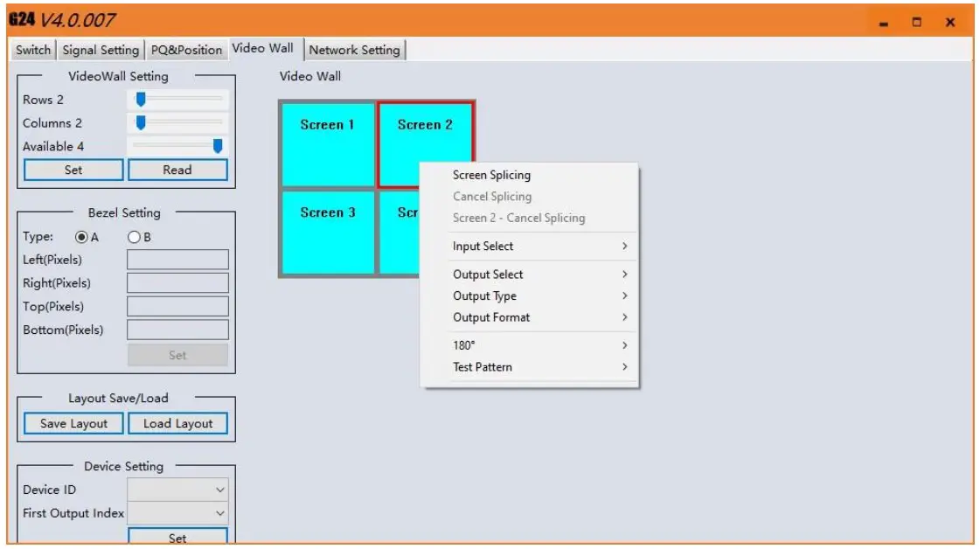Viewport: 980px width, 549px height.
Task: Open the Switch tab
Action: [31, 51]
